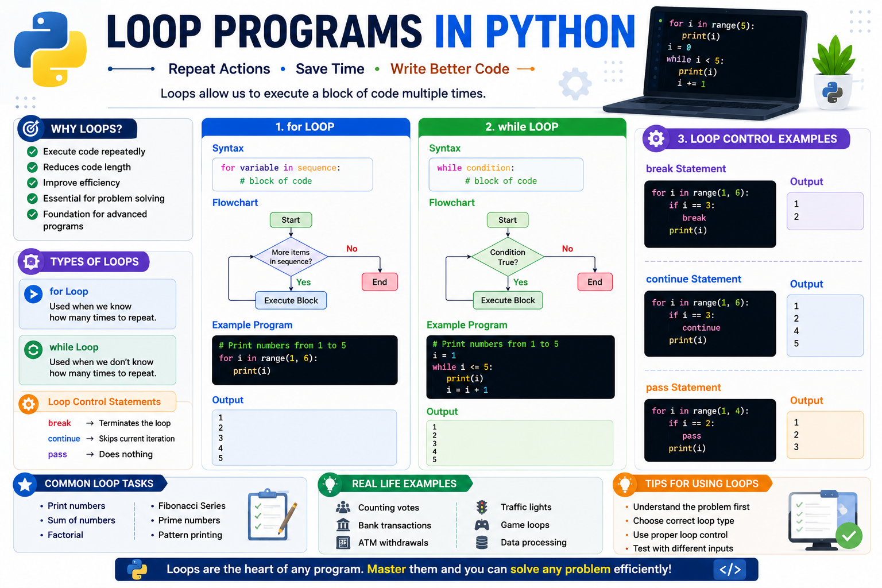Image resolution: width=882 pixels, height=588 pixels.
Task: Click the while Loop title in Types of Loops
Action: pyautogui.click(x=74, y=347)
